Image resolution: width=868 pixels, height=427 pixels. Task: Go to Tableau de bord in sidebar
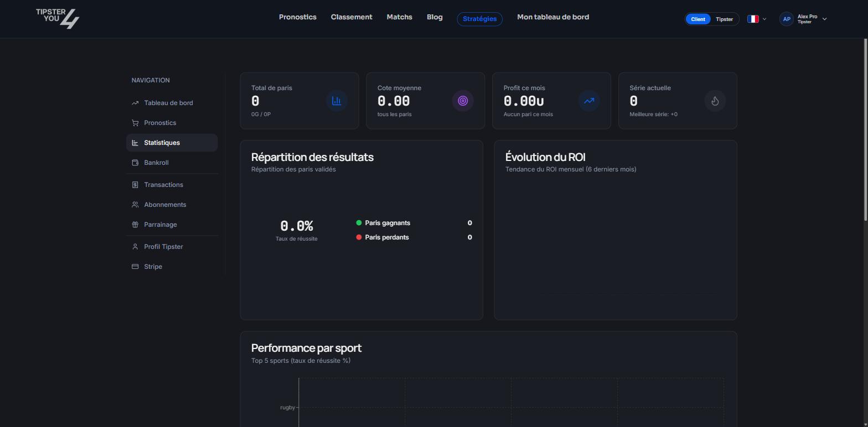point(172,103)
